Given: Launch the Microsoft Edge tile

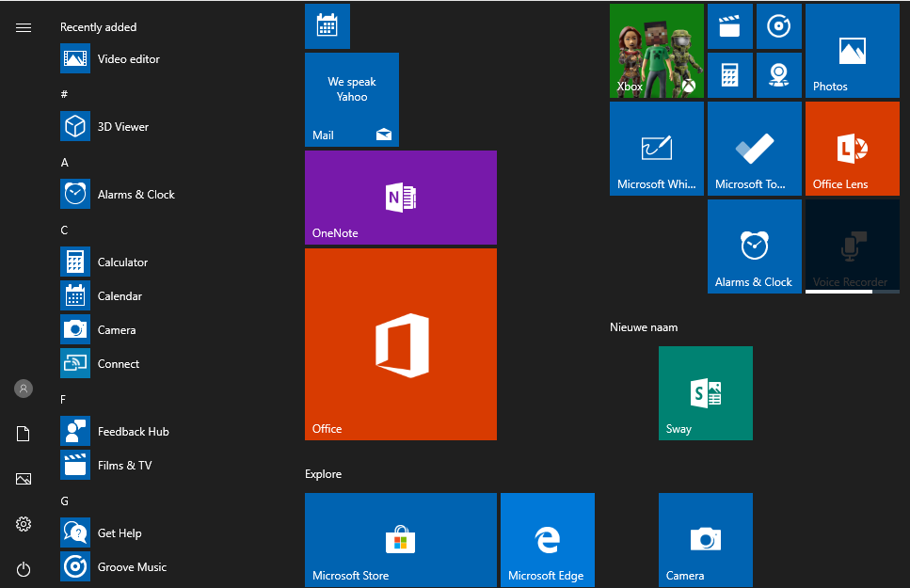Looking at the screenshot, I should (548, 540).
